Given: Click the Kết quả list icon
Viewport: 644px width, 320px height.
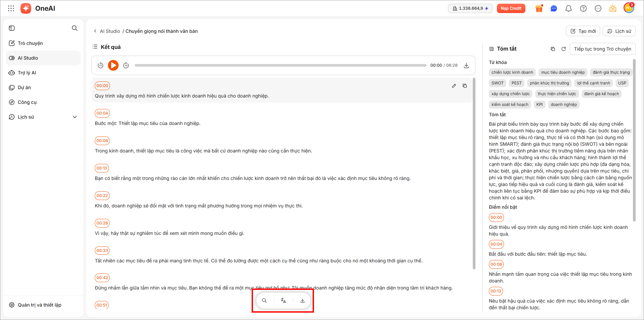Looking at the screenshot, I should 95,47.
